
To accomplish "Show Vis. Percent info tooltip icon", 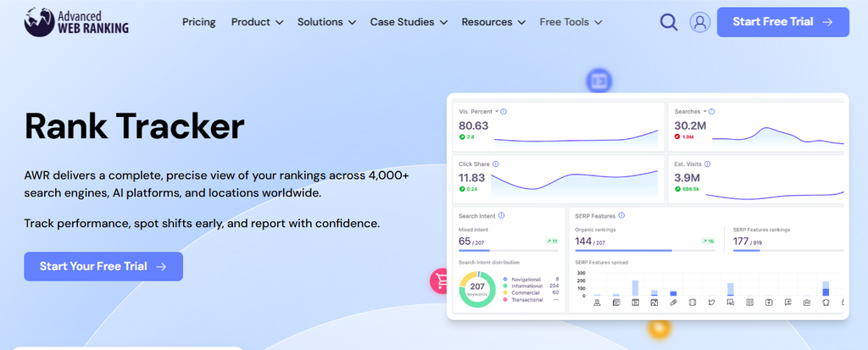I will click(504, 111).
